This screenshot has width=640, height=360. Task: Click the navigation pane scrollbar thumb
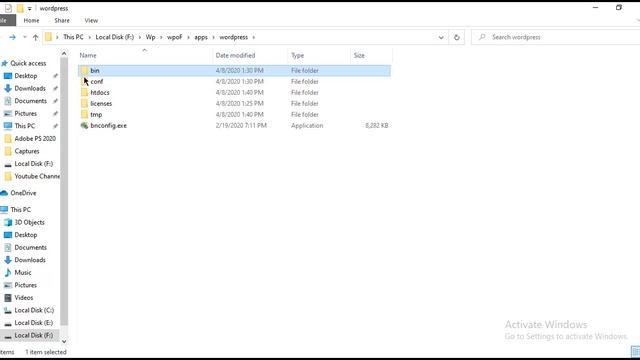[64, 192]
